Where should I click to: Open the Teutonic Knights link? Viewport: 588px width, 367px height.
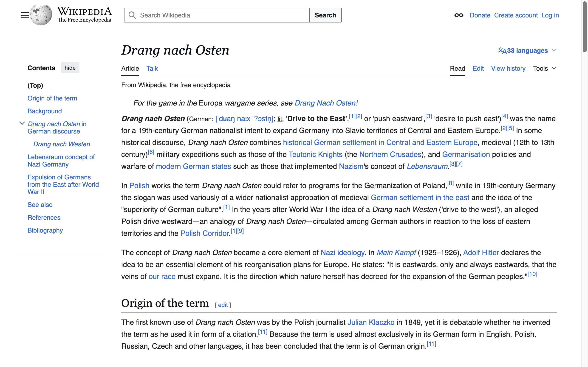tap(315, 154)
